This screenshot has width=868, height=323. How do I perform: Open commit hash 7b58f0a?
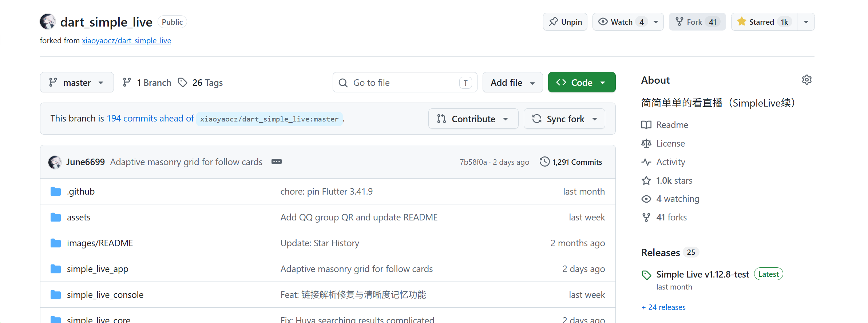click(x=473, y=162)
